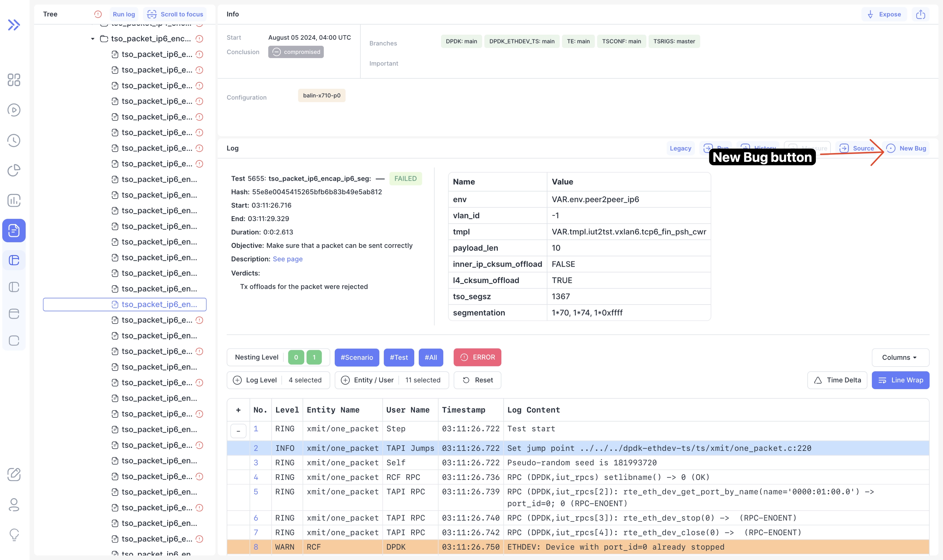The height and width of the screenshot is (560, 943).
Task: Open the user profile icon in sidebar
Action: point(14,504)
